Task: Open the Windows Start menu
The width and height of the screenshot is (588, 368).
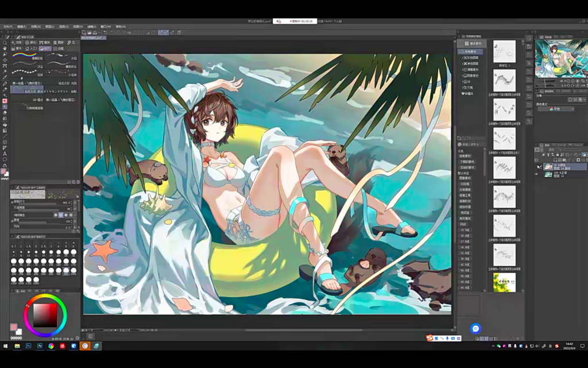Action: (5, 346)
